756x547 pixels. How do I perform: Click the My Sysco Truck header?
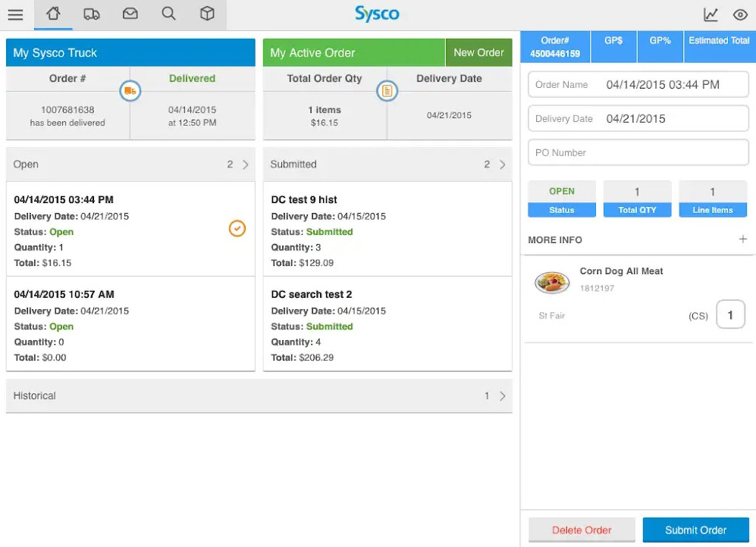pos(130,52)
